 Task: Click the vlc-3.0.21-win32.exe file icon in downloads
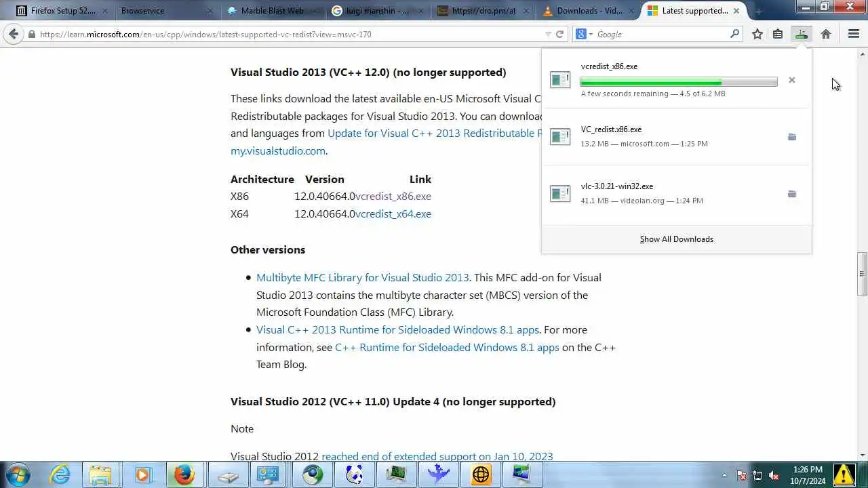(x=560, y=194)
